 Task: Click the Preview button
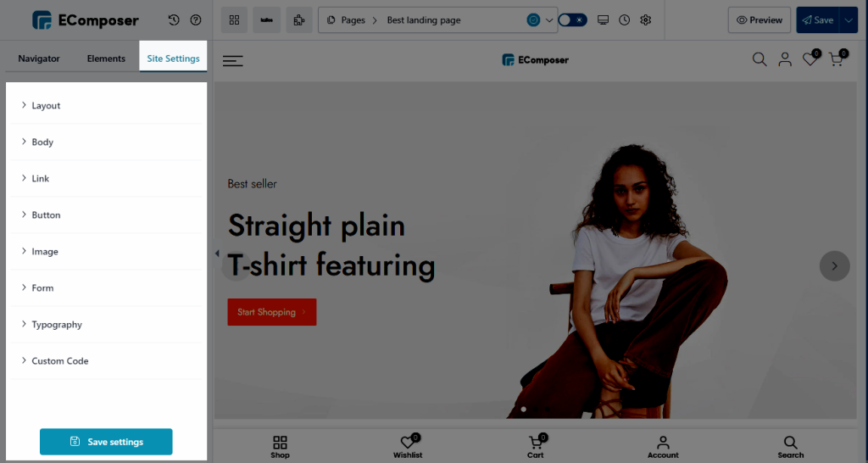(x=759, y=20)
